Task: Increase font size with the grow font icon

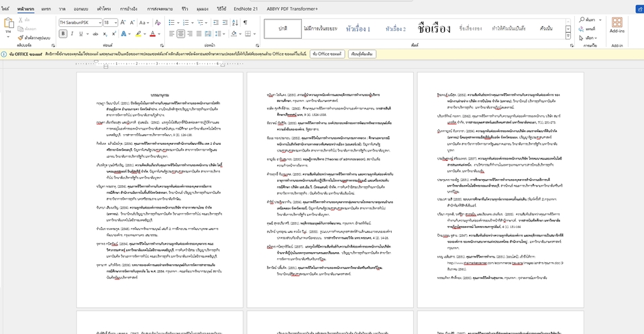Action: (x=125, y=23)
